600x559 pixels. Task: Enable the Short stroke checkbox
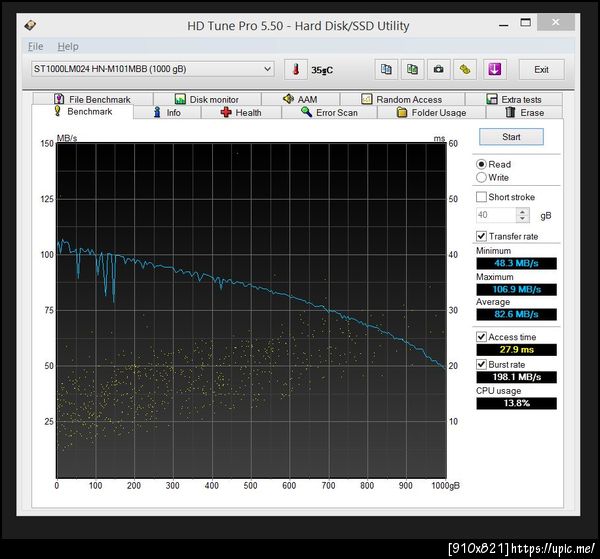point(481,197)
